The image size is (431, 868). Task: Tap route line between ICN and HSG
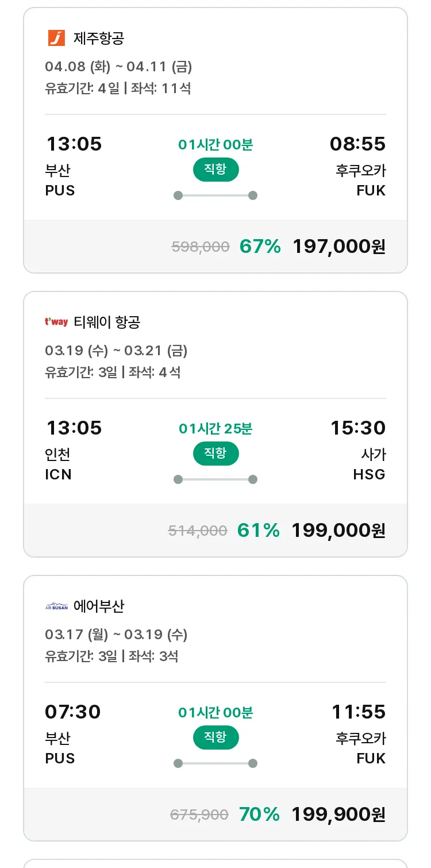(x=215, y=479)
